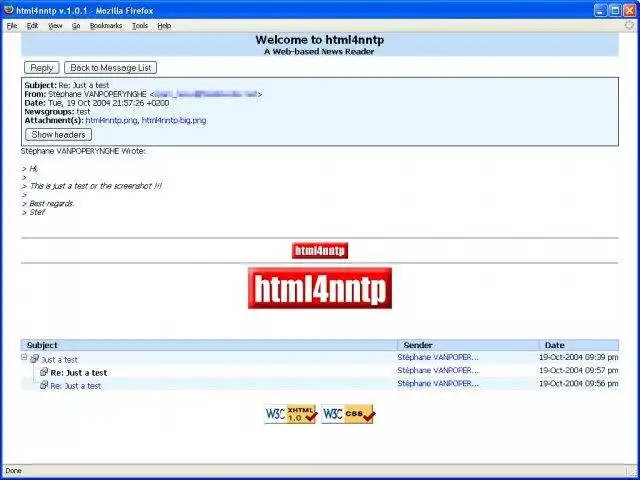The height and width of the screenshot is (480, 640).
Task: Open the Help menu
Action: coord(164,26)
